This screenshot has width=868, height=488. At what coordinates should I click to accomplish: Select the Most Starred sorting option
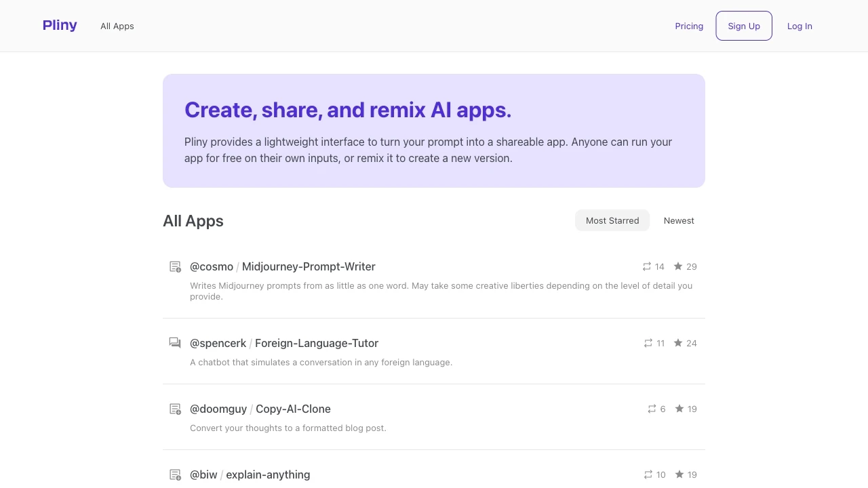[612, 220]
